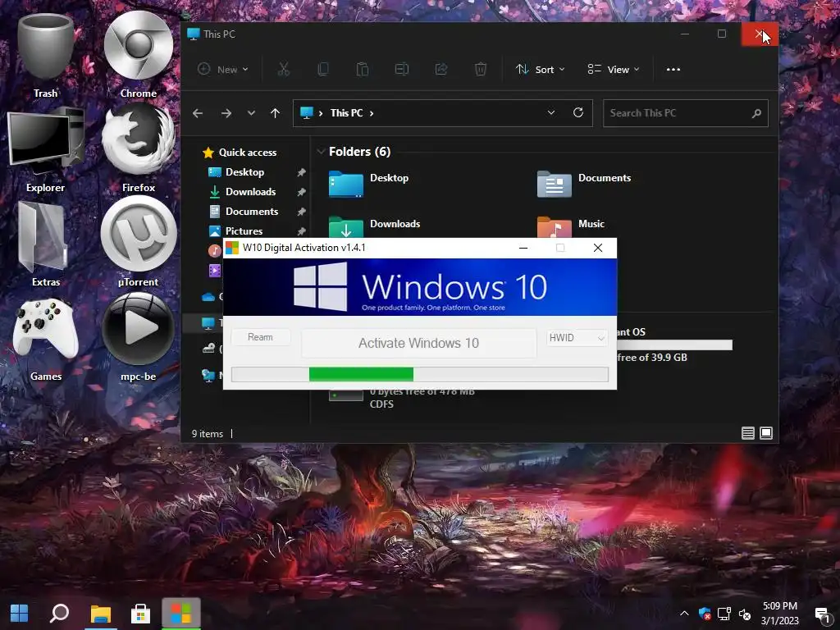Switch to details view layout icon
840x630 pixels.
tap(748, 433)
